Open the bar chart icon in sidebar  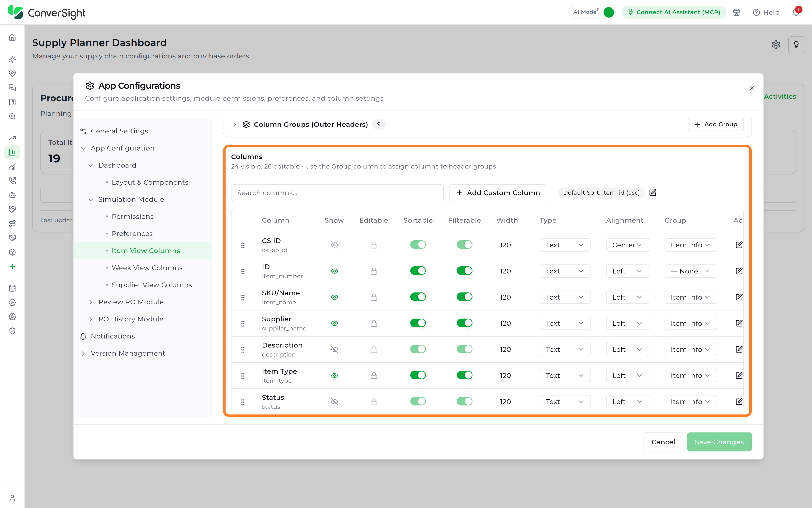click(12, 153)
